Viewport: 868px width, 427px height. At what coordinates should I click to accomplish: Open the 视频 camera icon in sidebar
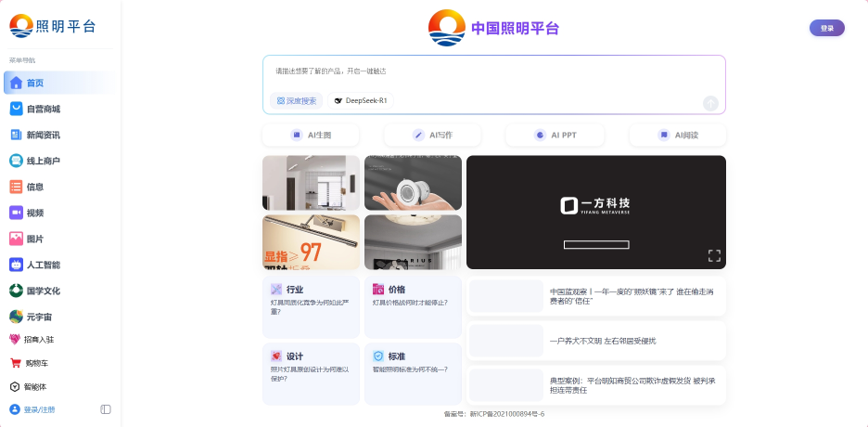click(x=16, y=213)
